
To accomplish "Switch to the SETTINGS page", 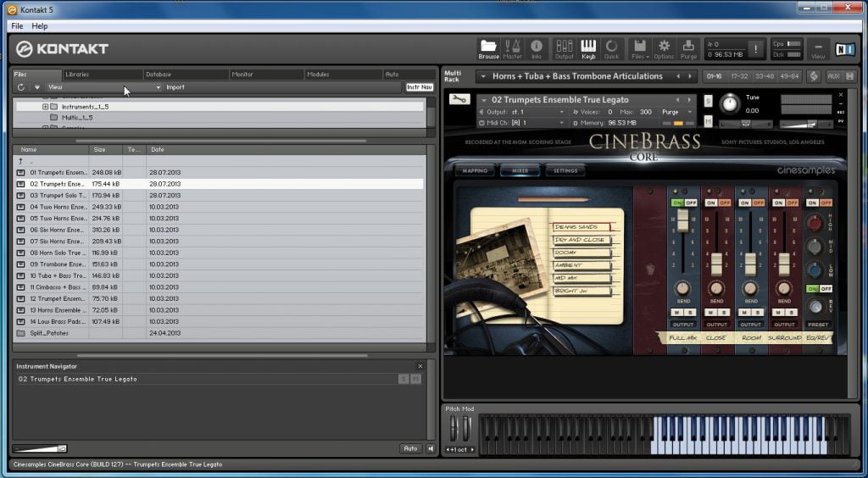I will 565,170.
